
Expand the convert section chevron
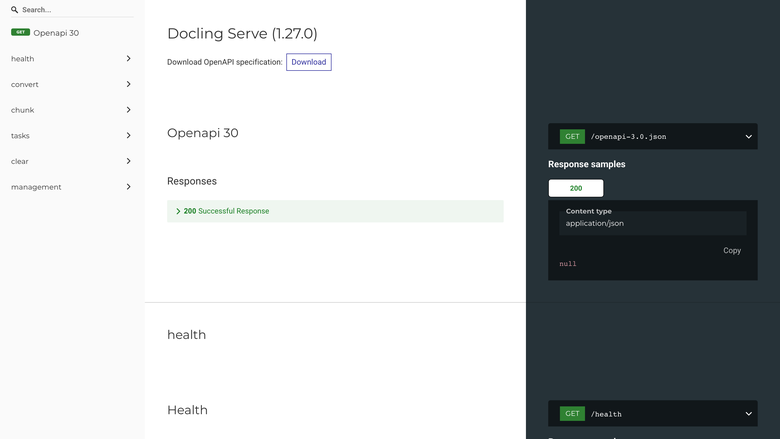[x=128, y=84]
